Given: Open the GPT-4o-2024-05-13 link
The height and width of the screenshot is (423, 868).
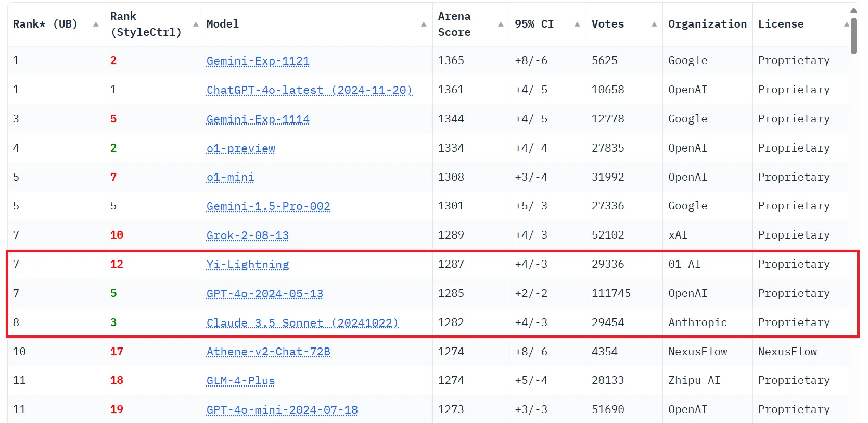Looking at the screenshot, I should 265,294.
